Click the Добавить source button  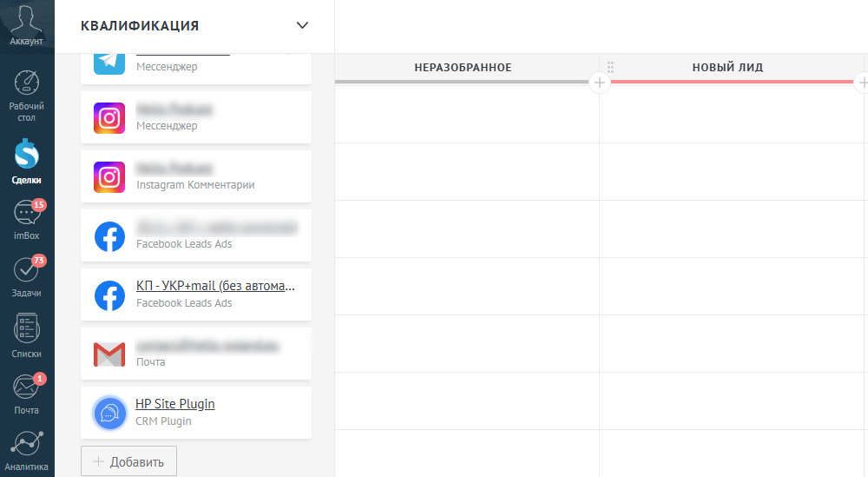point(129,461)
